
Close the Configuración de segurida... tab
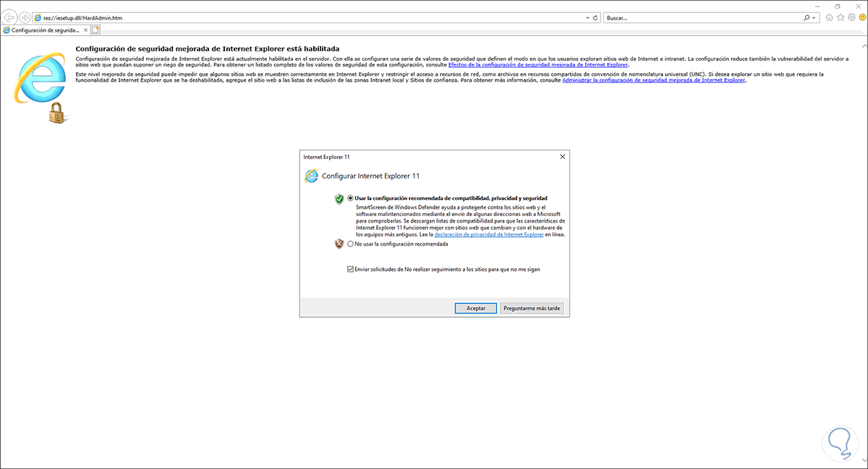[84, 30]
